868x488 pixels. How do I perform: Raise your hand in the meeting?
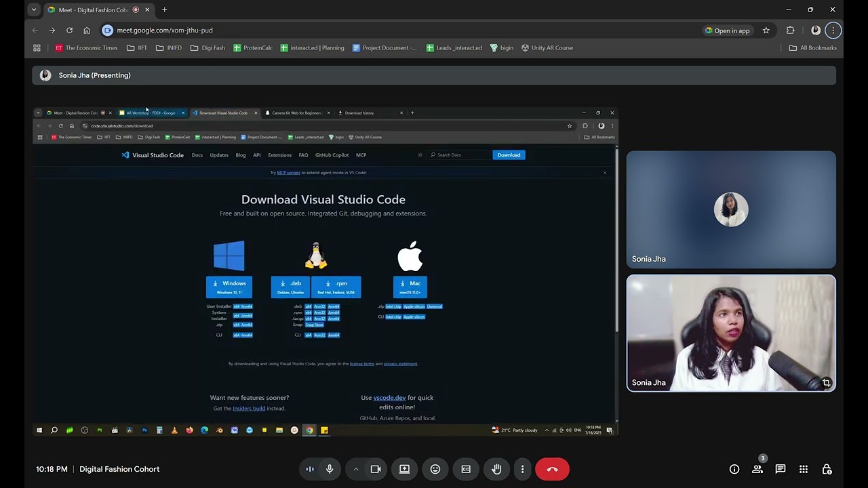[496, 469]
